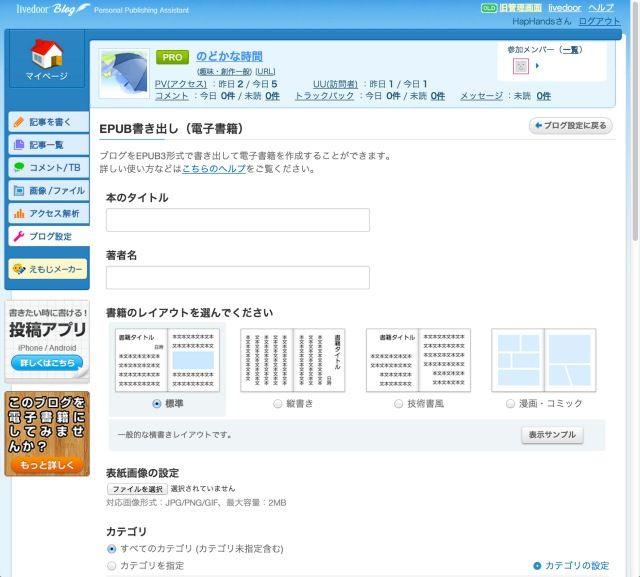This screenshot has width=640, height=577.
Task: Open PV(アクセス) stats link
Action: point(181,84)
